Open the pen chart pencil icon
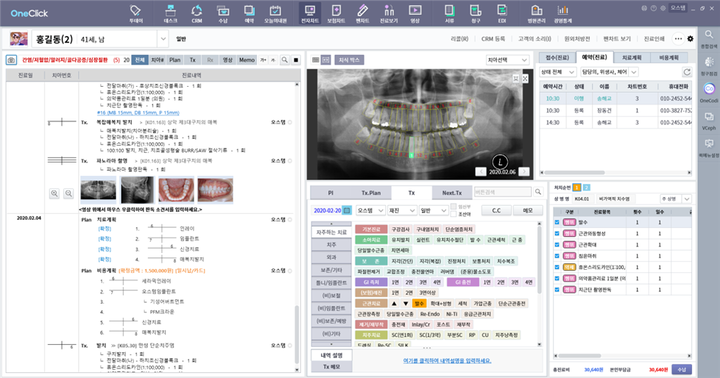The image size is (720, 378). 362,13
